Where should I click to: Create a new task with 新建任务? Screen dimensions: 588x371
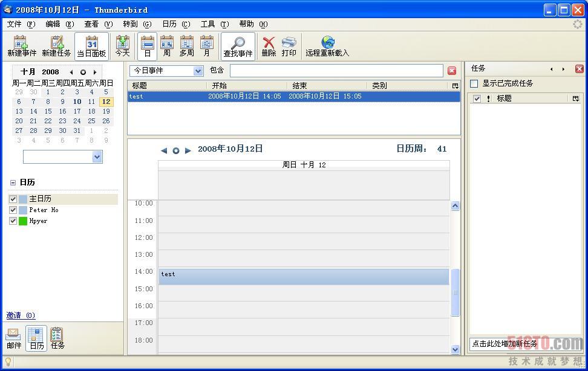point(56,46)
